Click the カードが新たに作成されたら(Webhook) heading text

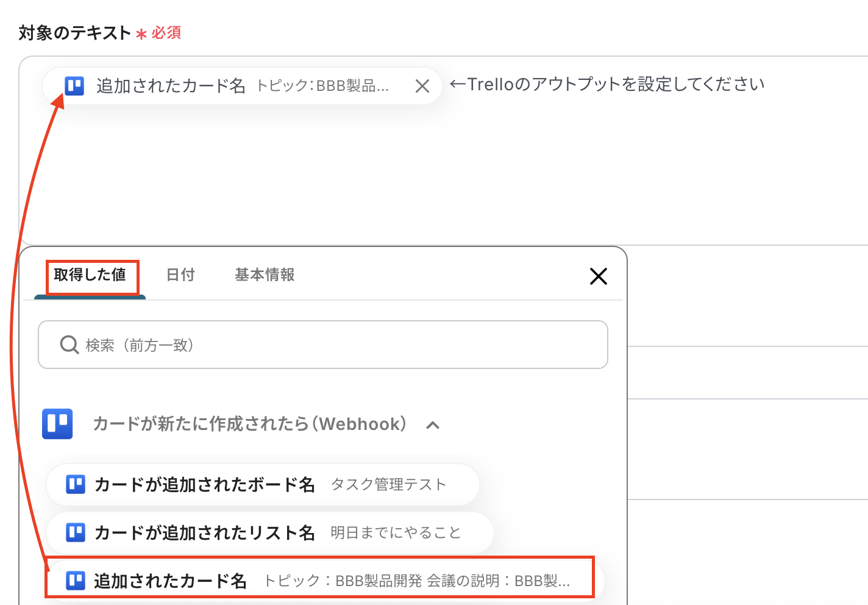pos(250,424)
